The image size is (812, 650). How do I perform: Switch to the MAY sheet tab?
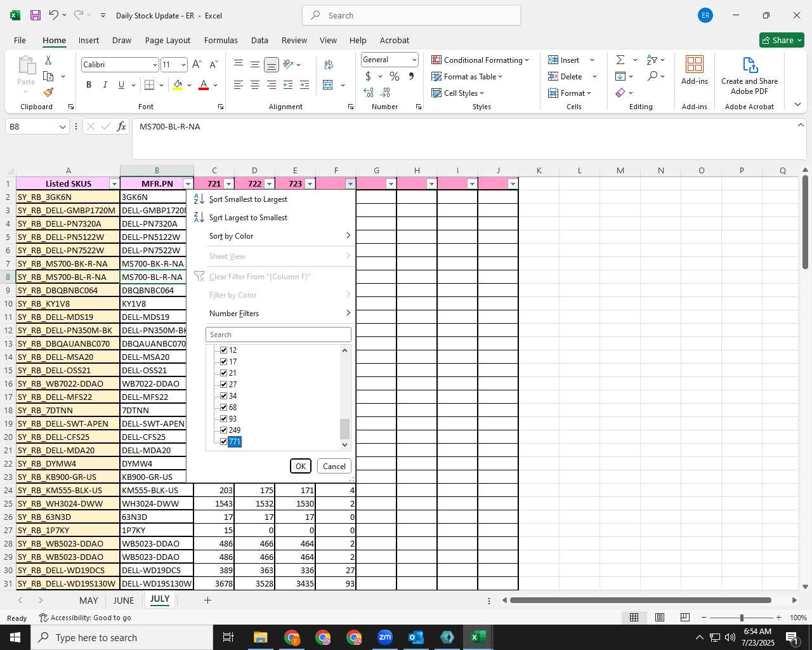pyautogui.click(x=89, y=600)
